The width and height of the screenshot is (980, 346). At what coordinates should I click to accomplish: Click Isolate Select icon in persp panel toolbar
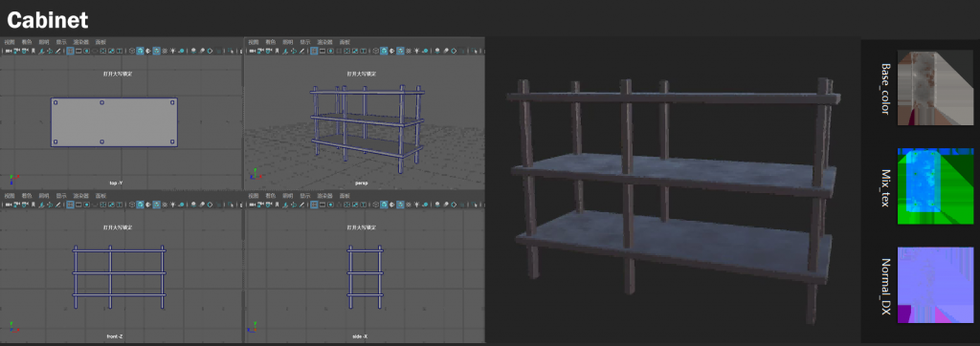474,52
